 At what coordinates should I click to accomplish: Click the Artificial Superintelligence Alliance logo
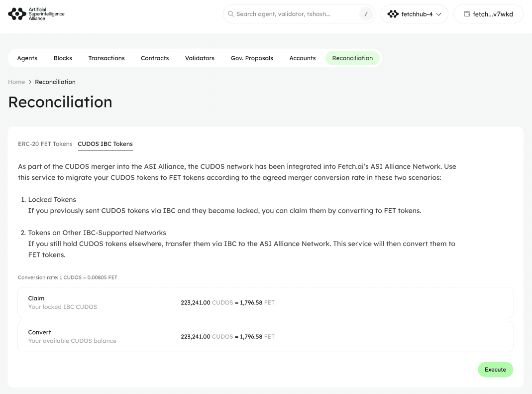(36, 14)
